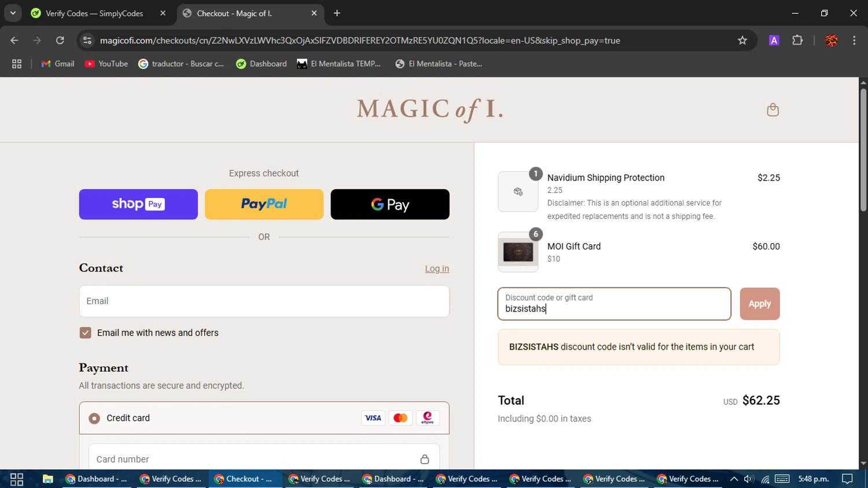Apply the discount code
The width and height of the screenshot is (868, 488).
(x=760, y=304)
